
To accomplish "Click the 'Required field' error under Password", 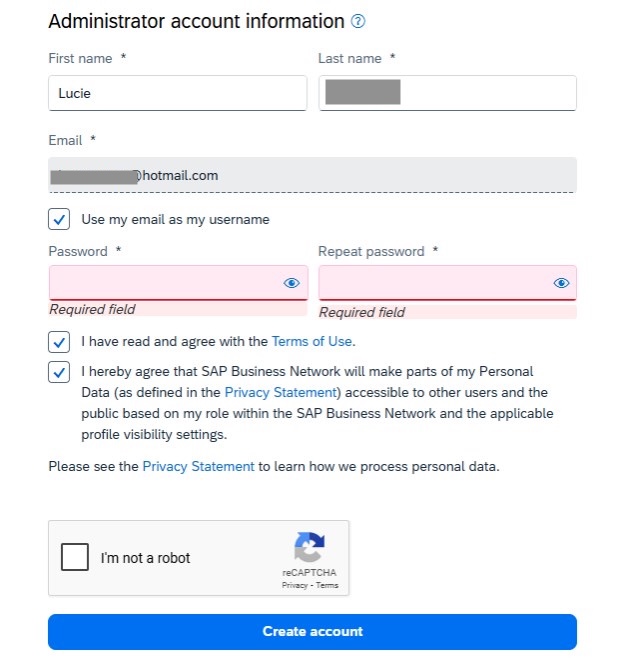I will tap(93, 309).
